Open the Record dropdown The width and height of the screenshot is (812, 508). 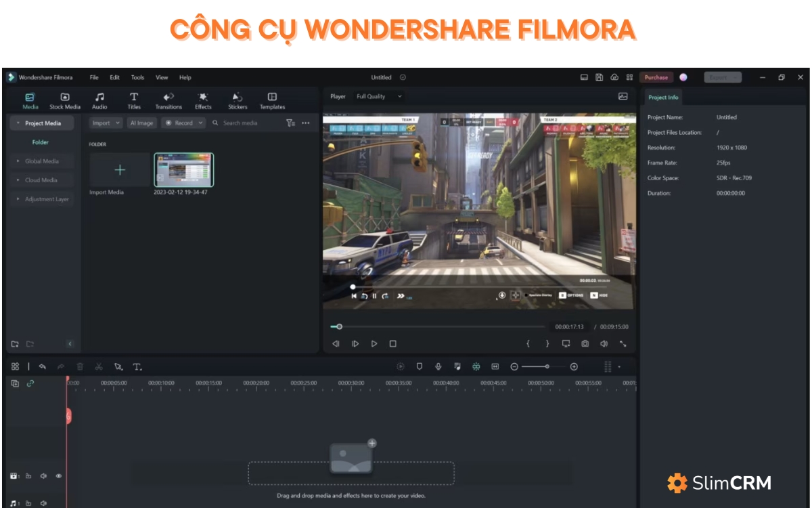click(x=184, y=123)
